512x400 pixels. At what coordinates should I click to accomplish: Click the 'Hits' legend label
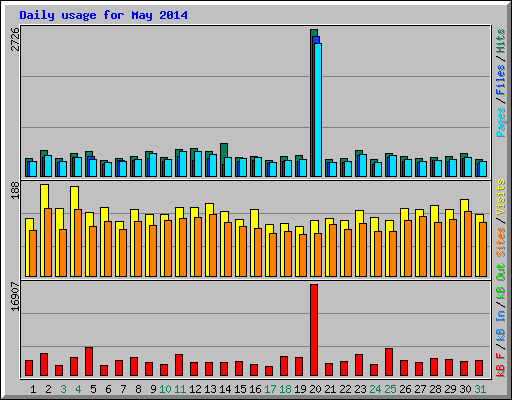(500, 41)
